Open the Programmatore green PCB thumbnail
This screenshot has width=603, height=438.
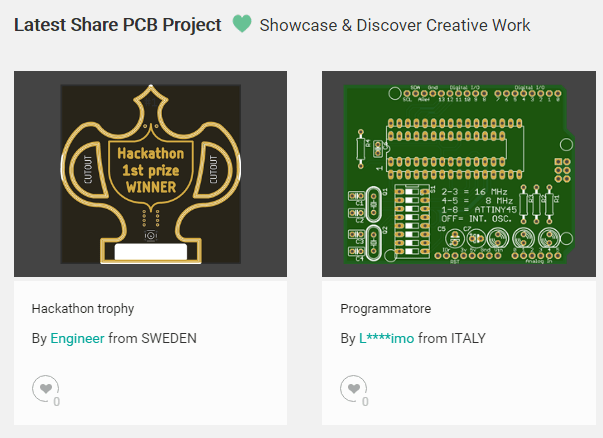458,174
